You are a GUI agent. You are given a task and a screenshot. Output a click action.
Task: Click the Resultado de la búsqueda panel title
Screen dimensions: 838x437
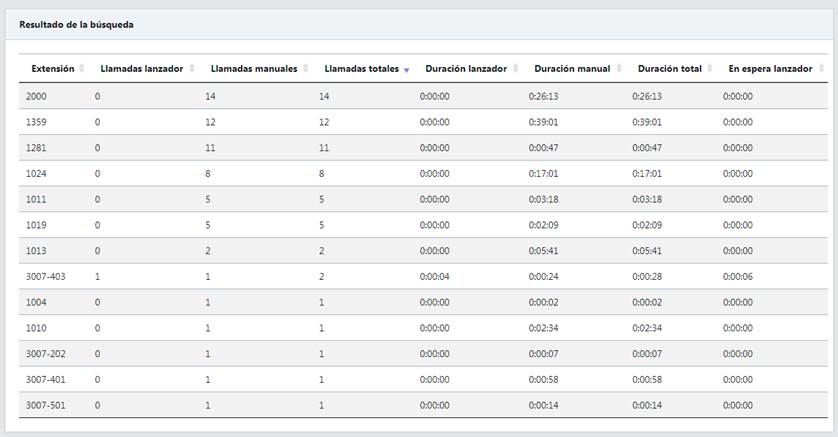tap(76, 23)
